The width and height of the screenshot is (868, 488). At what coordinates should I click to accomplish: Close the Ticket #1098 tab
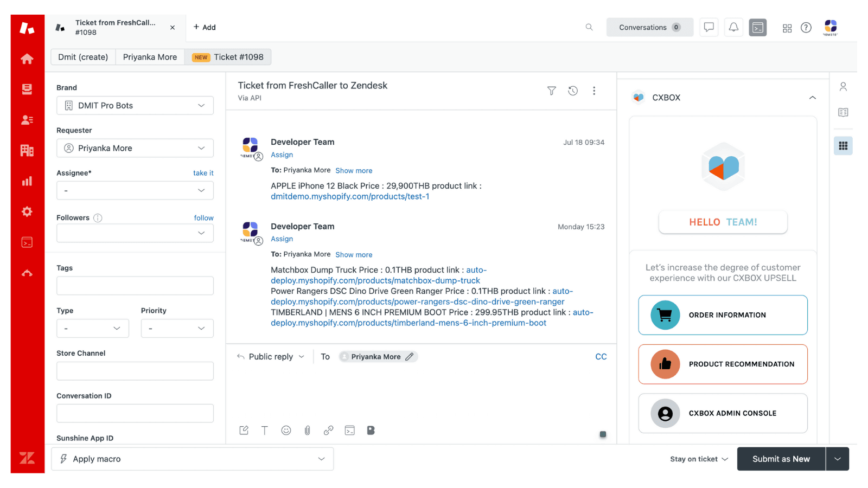pos(173,28)
